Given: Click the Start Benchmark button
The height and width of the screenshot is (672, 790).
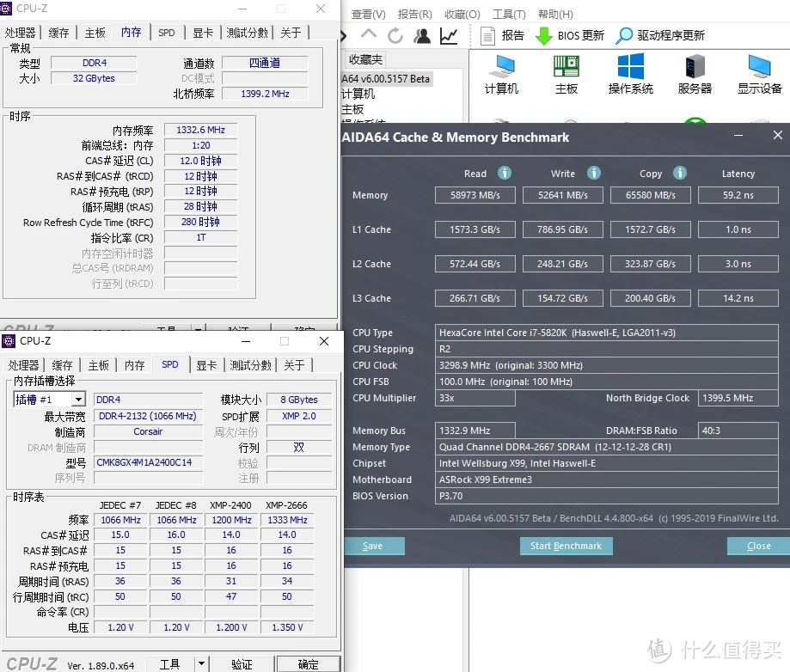Looking at the screenshot, I should (x=566, y=546).
